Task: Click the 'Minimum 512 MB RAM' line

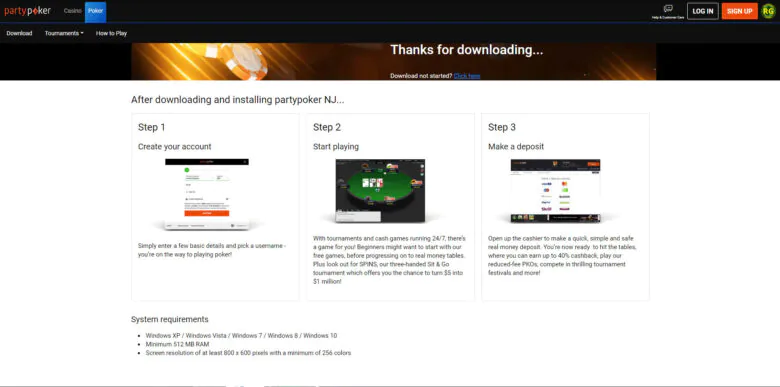Action: coord(177,344)
